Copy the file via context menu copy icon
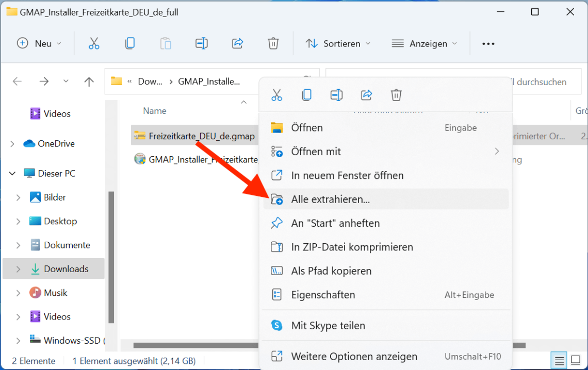 click(306, 95)
